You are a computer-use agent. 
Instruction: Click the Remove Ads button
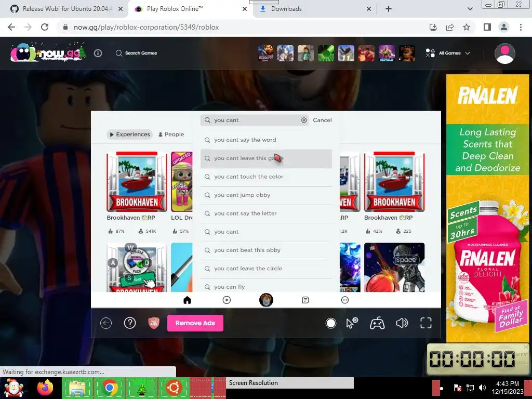[x=195, y=323]
